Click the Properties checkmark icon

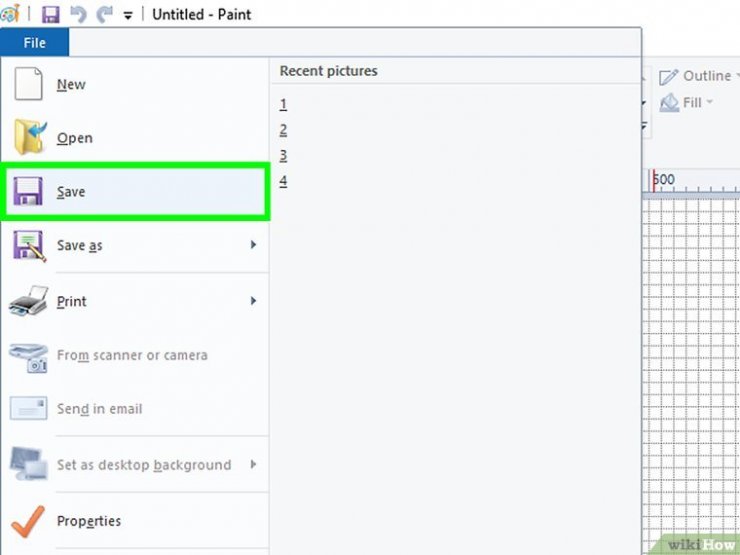coord(28,521)
